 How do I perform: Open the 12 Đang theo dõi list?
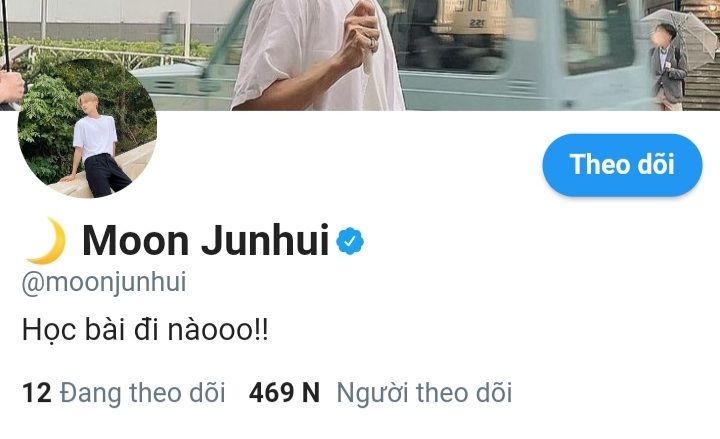(x=124, y=393)
